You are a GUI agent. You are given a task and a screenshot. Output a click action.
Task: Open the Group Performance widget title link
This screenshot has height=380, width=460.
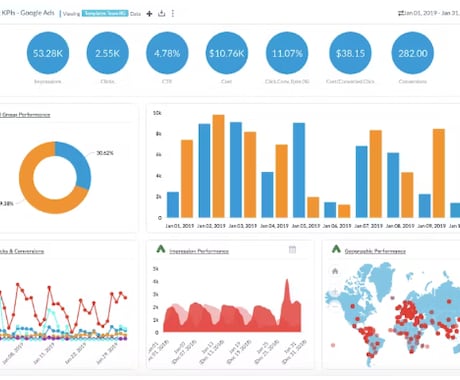[25, 115]
